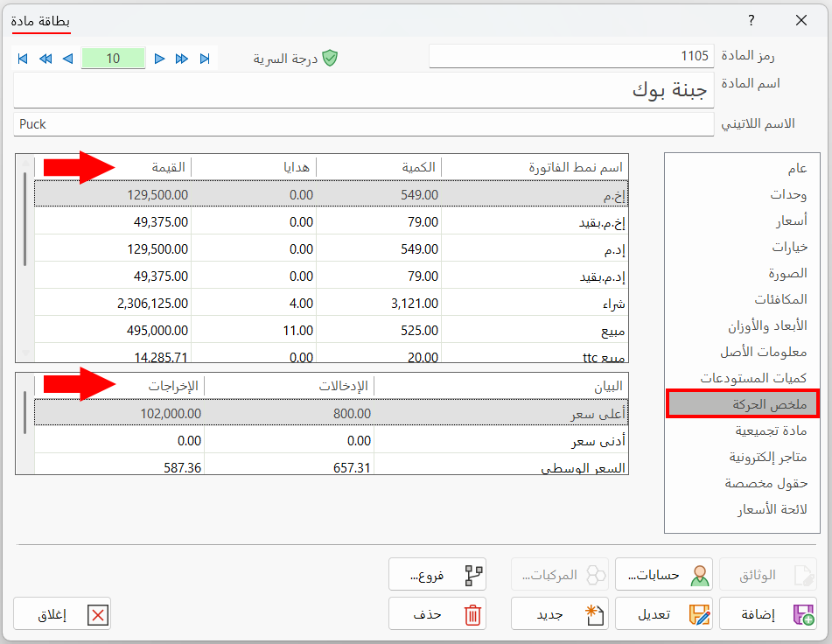The image size is (832, 644).
Task: Click the تعديل button
Action: 664,614
